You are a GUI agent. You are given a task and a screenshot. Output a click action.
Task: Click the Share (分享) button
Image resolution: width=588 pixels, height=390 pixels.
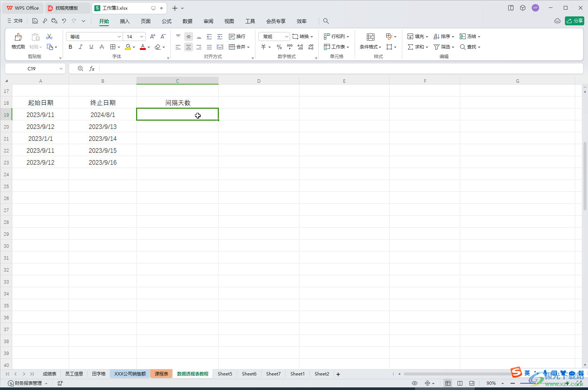point(574,21)
